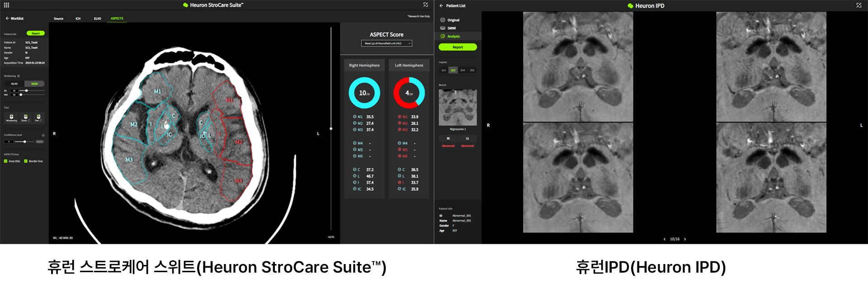
Task: Expand StroCare Suite to fullscreen
Action: 425,5
